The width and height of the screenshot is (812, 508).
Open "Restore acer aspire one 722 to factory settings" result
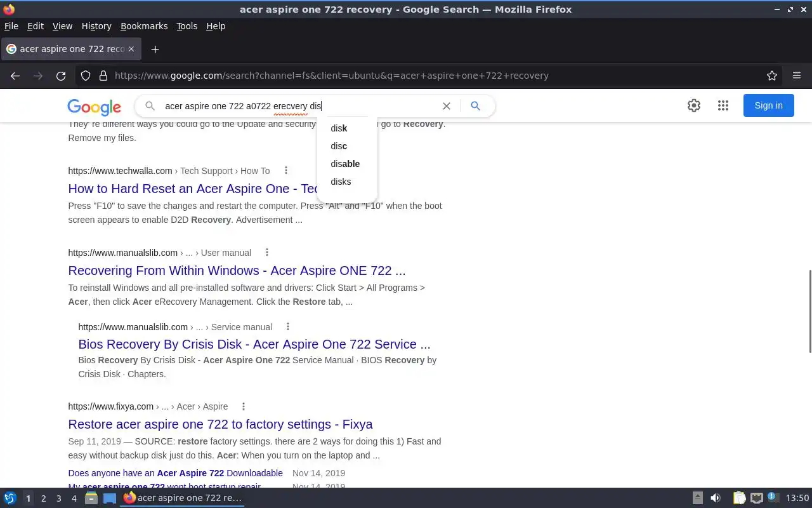(x=220, y=424)
